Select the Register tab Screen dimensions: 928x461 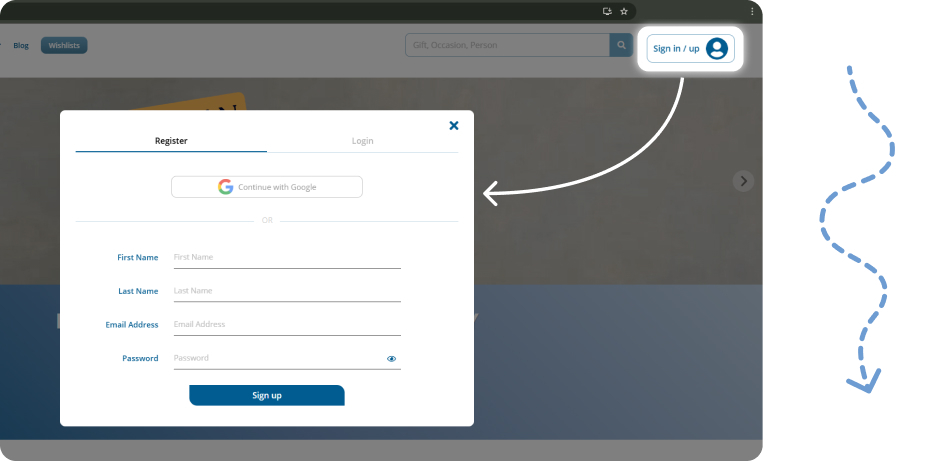click(x=171, y=141)
